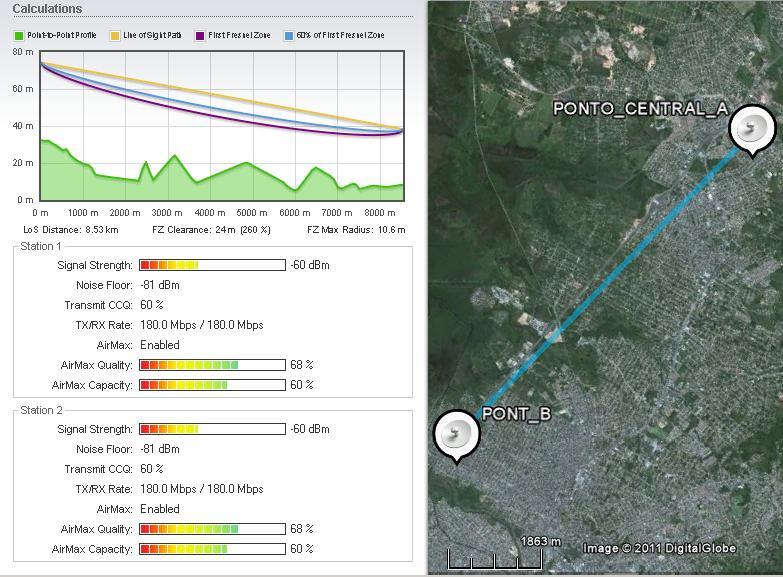Click the purple First Fresnel Zone legend square
The height and width of the screenshot is (577, 783).
200,36
